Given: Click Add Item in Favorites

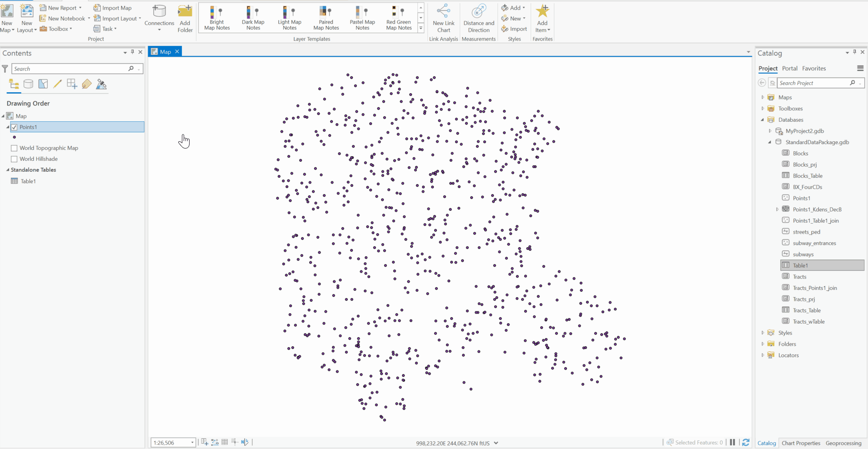Looking at the screenshot, I should [x=542, y=18].
